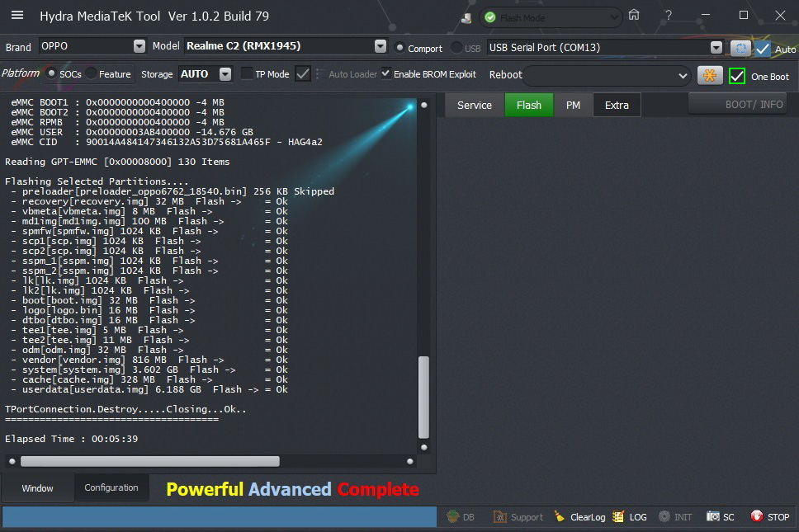Click the eMMC CID log line
This screenshot has height=532, width=799.
(x=167, y=142)
